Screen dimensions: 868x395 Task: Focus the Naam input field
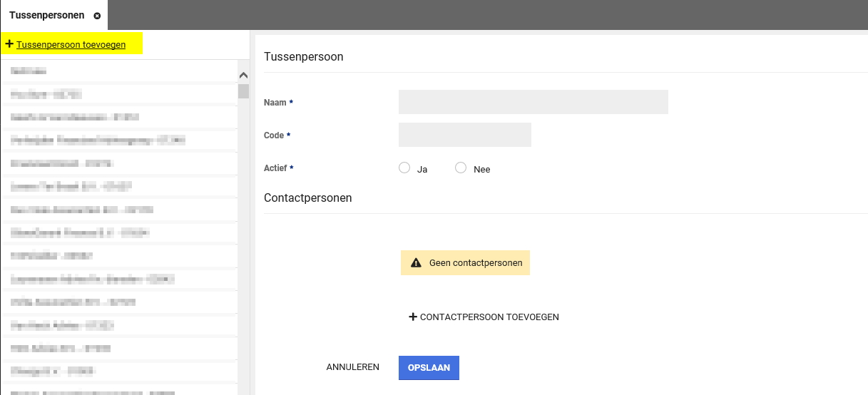coord(533,102)
